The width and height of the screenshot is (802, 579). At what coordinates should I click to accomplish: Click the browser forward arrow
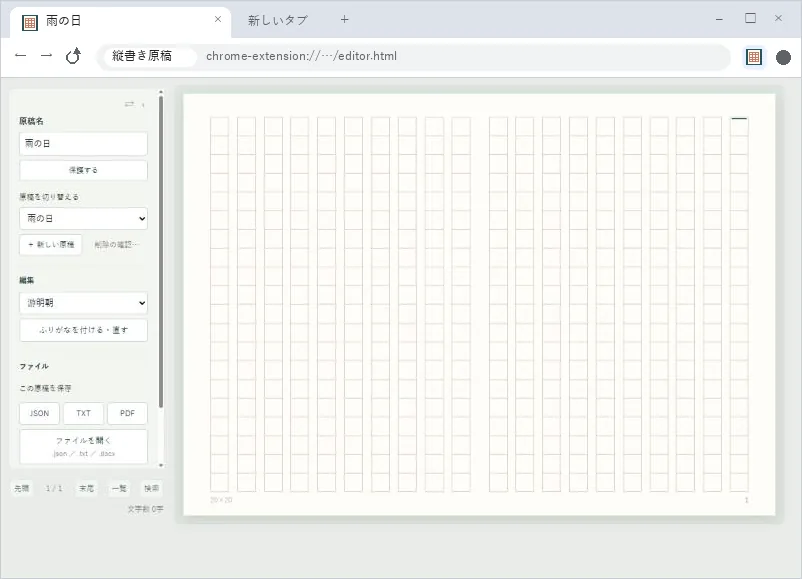point(47,55)
